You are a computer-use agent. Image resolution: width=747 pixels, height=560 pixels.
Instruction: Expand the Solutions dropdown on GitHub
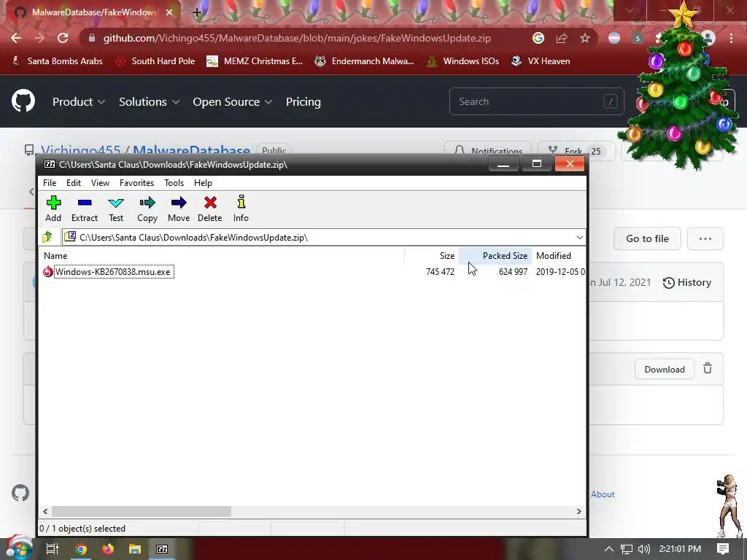tap(149, 102)
